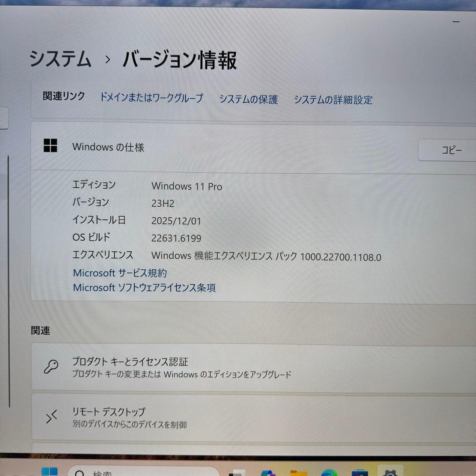Image resolution: width=476 pixels, height=476 pixels.
Task: Open the Microsoft ソフトウェアライセンス条項 link
Action: coord(145,287)
